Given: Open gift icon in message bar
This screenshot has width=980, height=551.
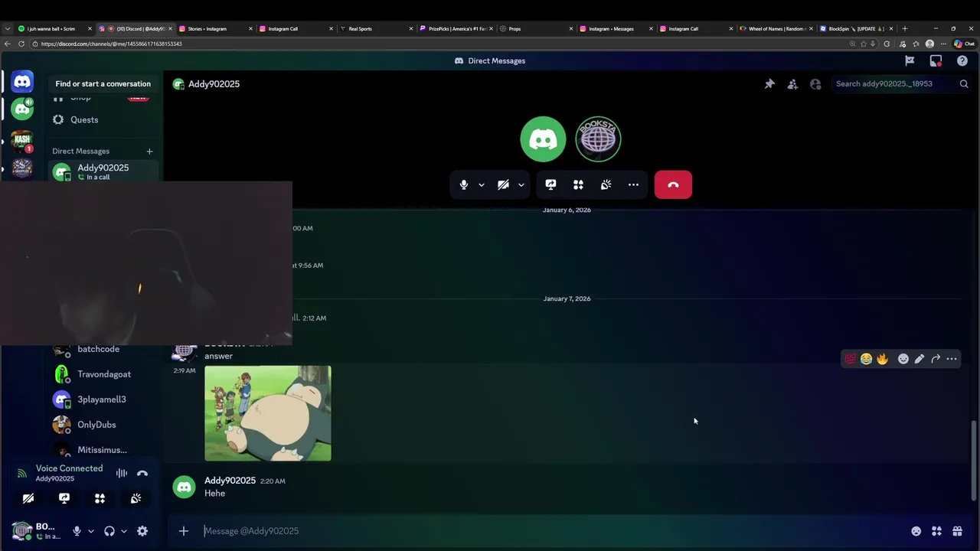Looking at the screenshot, I should [957, 531].
